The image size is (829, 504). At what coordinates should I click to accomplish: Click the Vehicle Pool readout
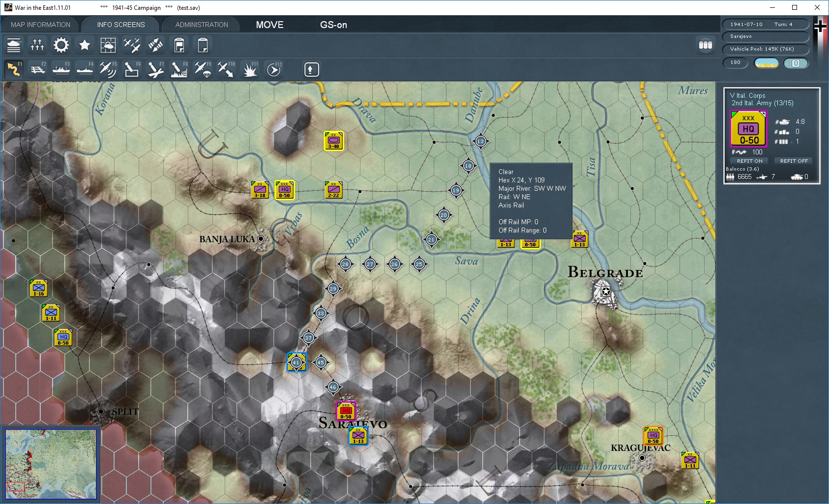[765, 49]
